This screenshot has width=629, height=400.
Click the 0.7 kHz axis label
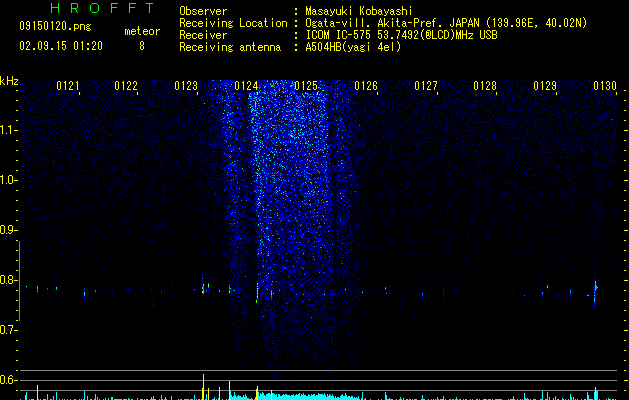pos(8,330)
